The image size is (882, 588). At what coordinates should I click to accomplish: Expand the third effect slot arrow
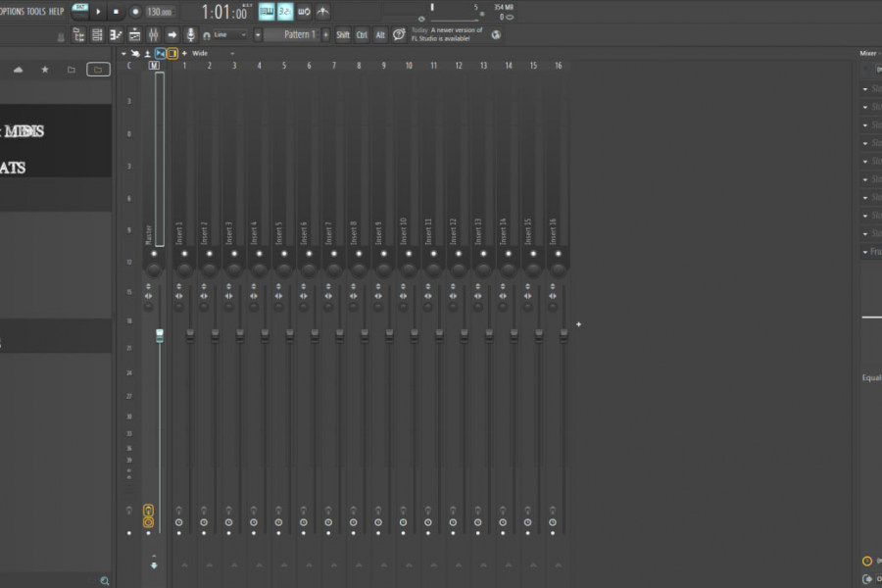pyautogui.click(x=865, y=124)
